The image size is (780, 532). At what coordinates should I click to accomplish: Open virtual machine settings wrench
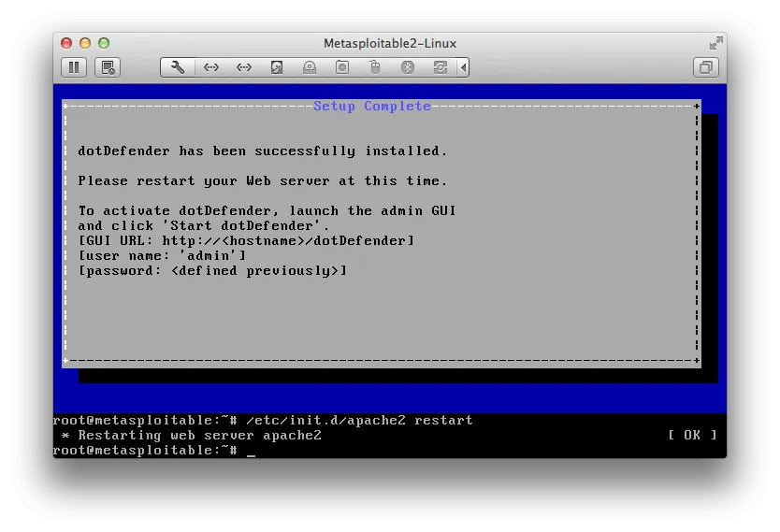pyautogui.click(x=178, y=67)
